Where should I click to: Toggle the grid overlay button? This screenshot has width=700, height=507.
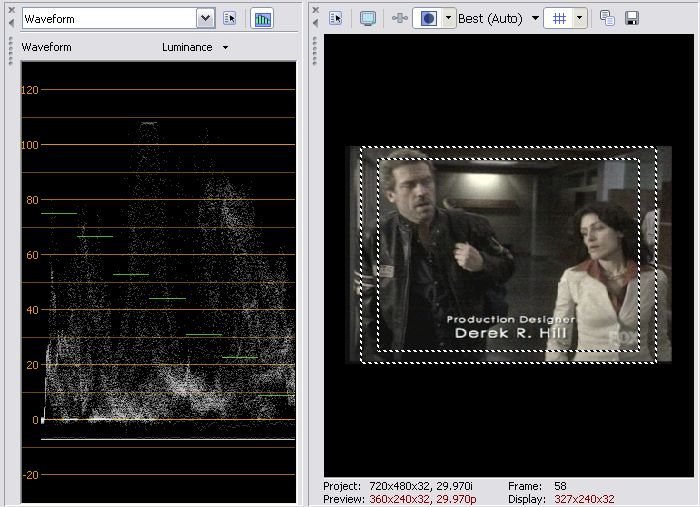[x=558, y=18]
